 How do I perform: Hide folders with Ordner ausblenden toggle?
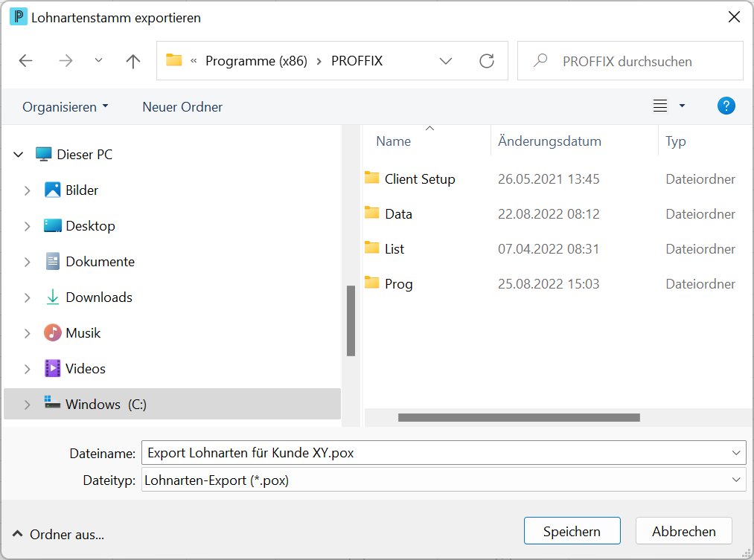tap(58, 535)
